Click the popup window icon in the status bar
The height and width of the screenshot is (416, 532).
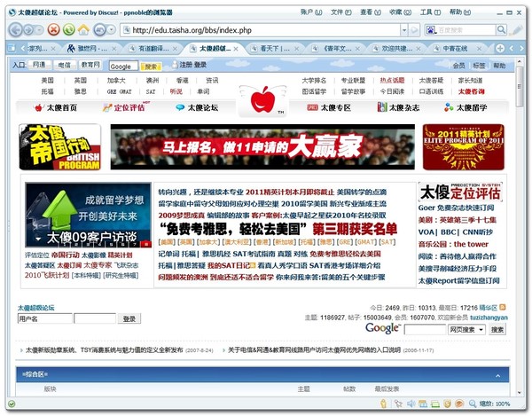[423, 404]
